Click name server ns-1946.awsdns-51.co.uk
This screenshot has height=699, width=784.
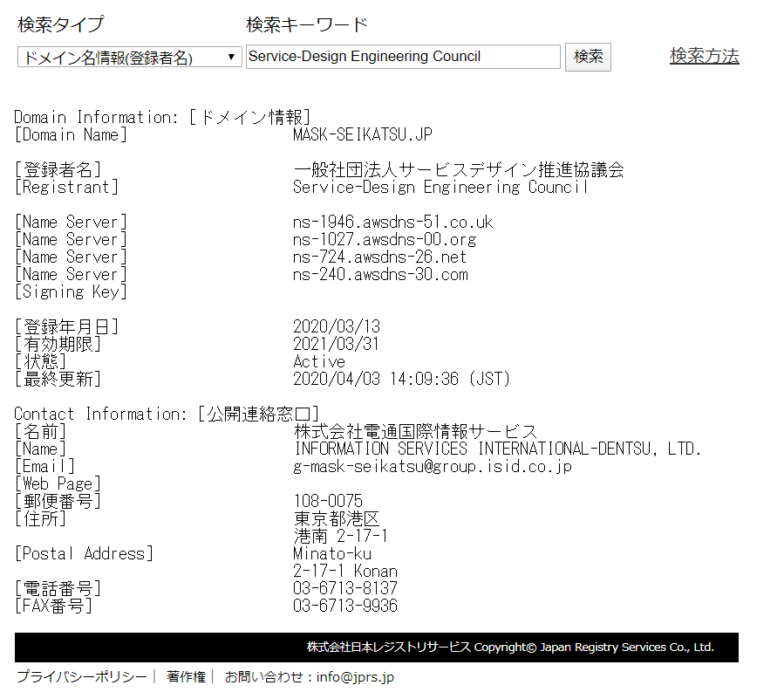(393, 223)
